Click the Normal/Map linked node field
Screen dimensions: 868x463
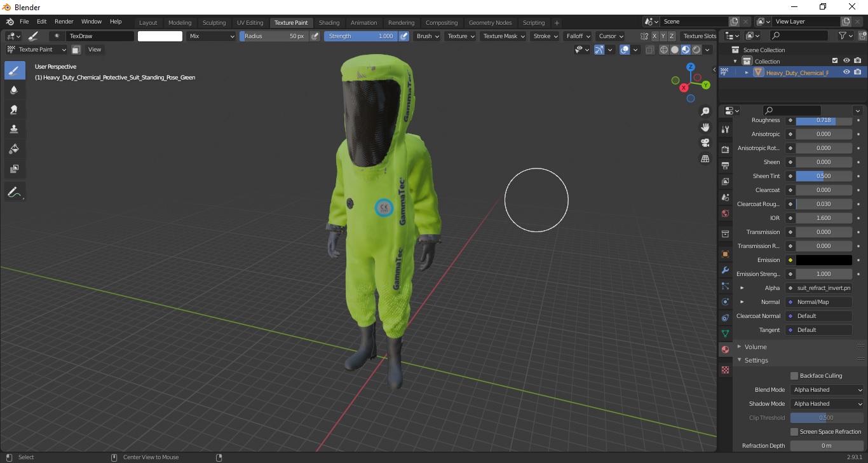click(820, 302)
